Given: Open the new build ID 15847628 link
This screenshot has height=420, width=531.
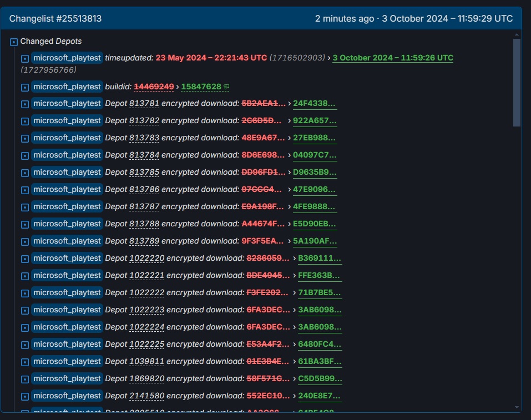Looking at the screenshot, I should point(201,87).
